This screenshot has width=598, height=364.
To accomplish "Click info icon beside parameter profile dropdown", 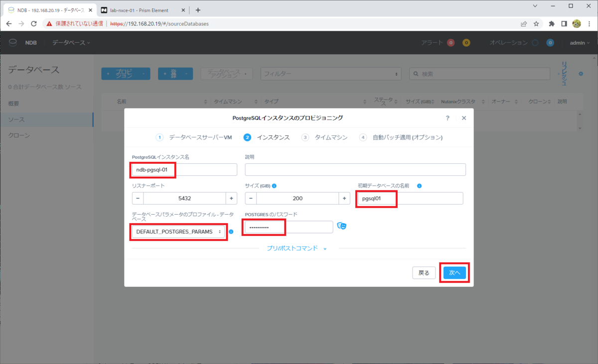I will tap(231, 232).
